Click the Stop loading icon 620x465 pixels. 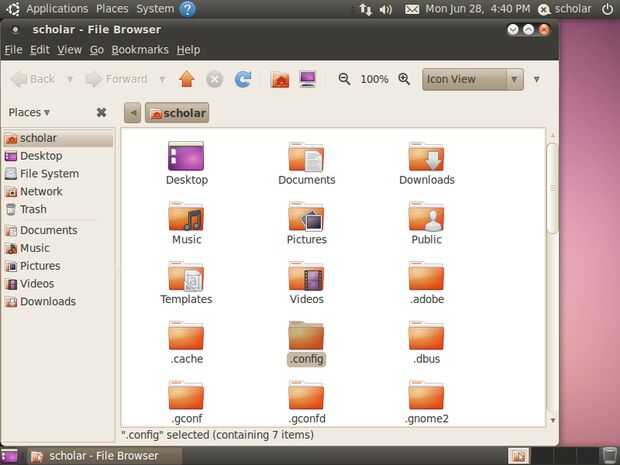(215, 79)
